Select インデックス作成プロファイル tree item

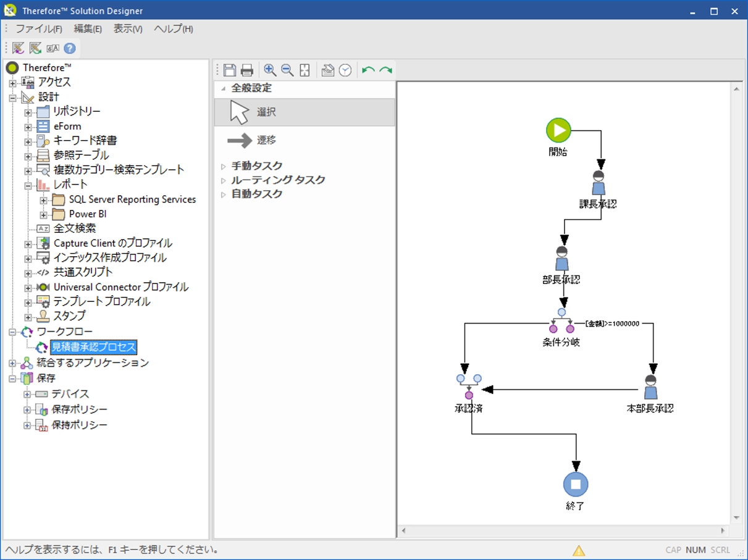click(110, 258)
